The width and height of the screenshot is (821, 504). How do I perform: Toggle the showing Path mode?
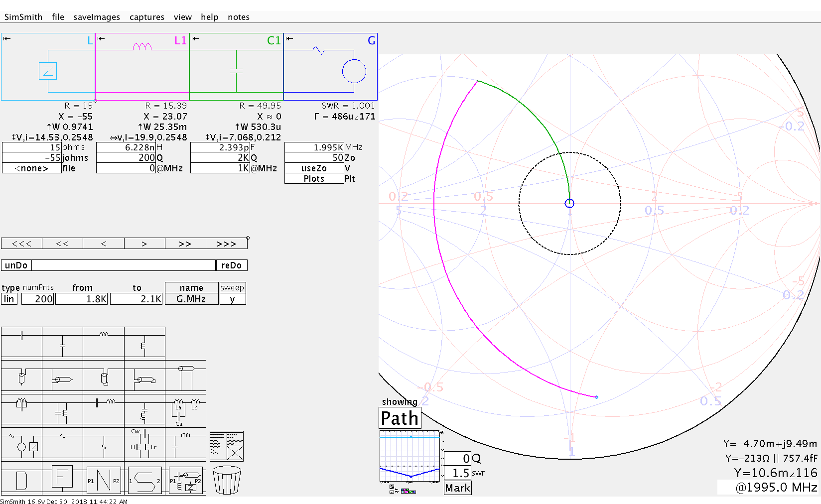tap(400, 418)
